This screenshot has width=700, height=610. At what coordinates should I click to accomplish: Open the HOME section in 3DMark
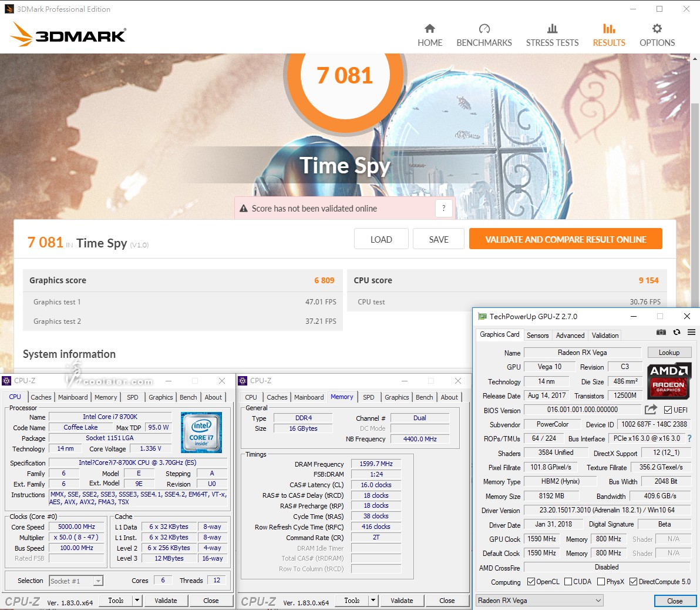[x=429, y=35]
